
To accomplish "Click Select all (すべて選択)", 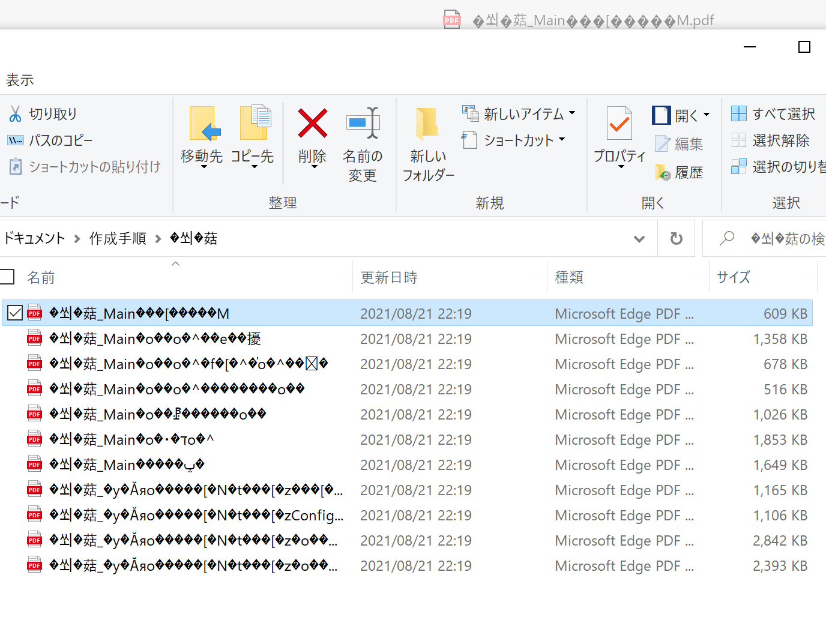I will click(x=773, y=113).
